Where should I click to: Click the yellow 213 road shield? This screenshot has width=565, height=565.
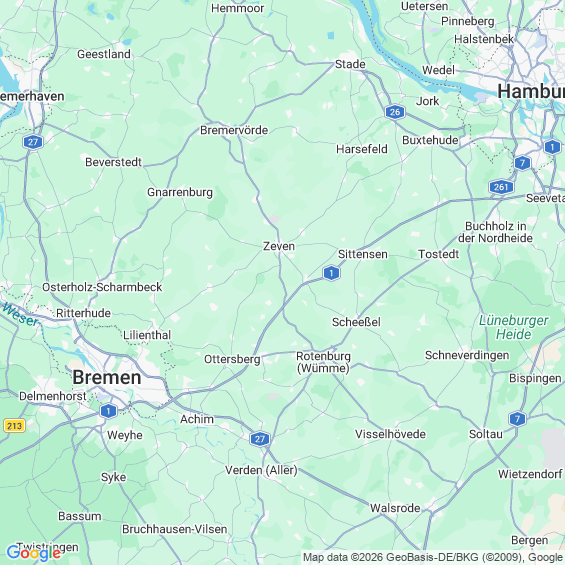click(x=14, y=426)
